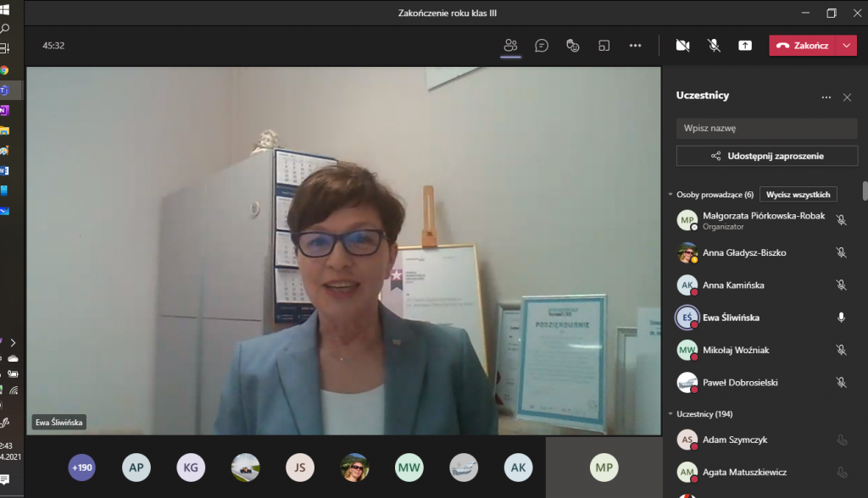Click the Udostępnij zaproszenie button

(766, 156)
